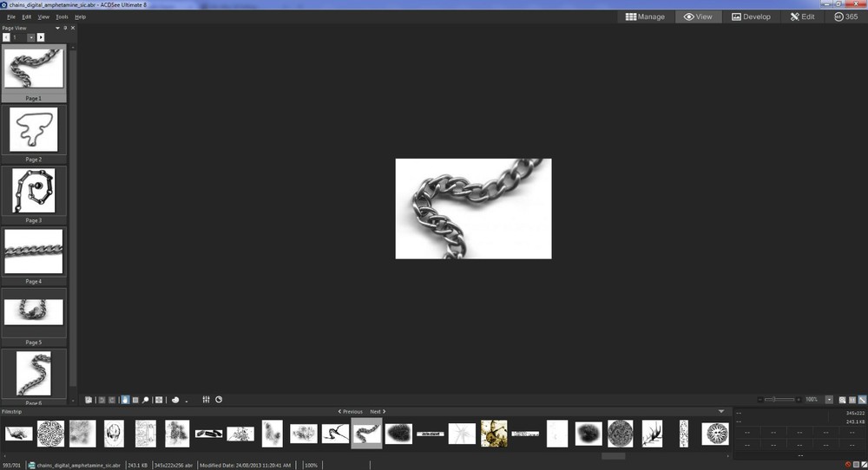Open the dark smudge thumbnail right of chain
This screenshot has width=868, height=470.
[398, 434]
